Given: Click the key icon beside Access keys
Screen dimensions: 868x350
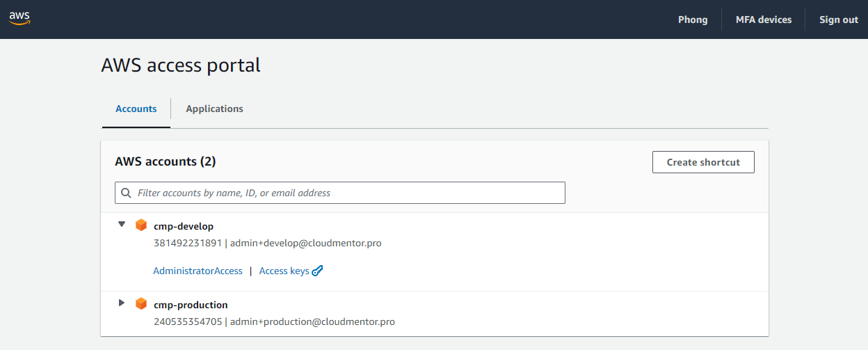Looking at the screenshot, I should tap(318, 271).
